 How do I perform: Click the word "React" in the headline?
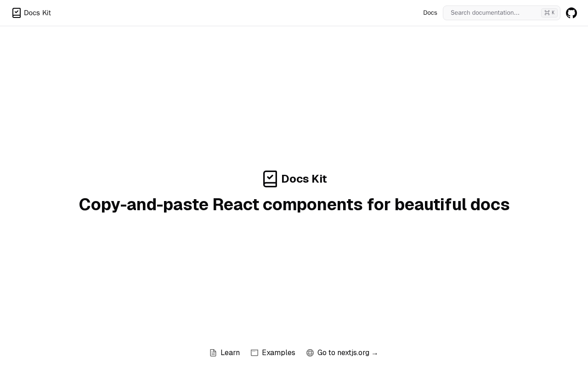click(x=236, y=204)
